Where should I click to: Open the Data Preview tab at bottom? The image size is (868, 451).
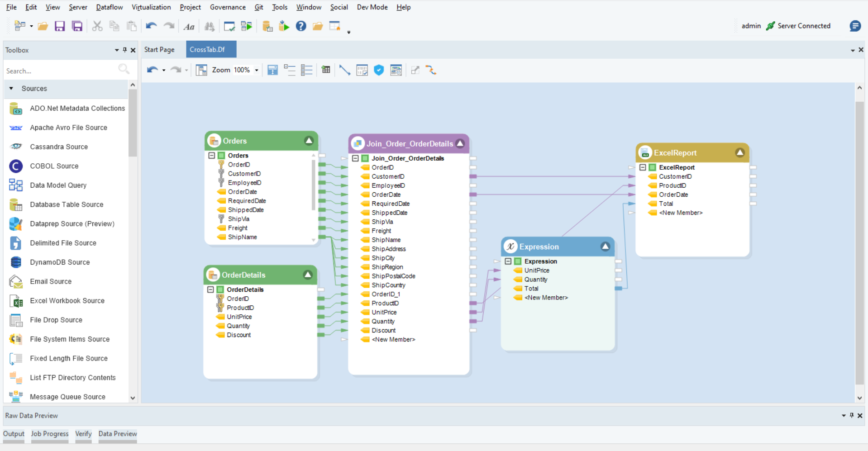coord(118,433)
